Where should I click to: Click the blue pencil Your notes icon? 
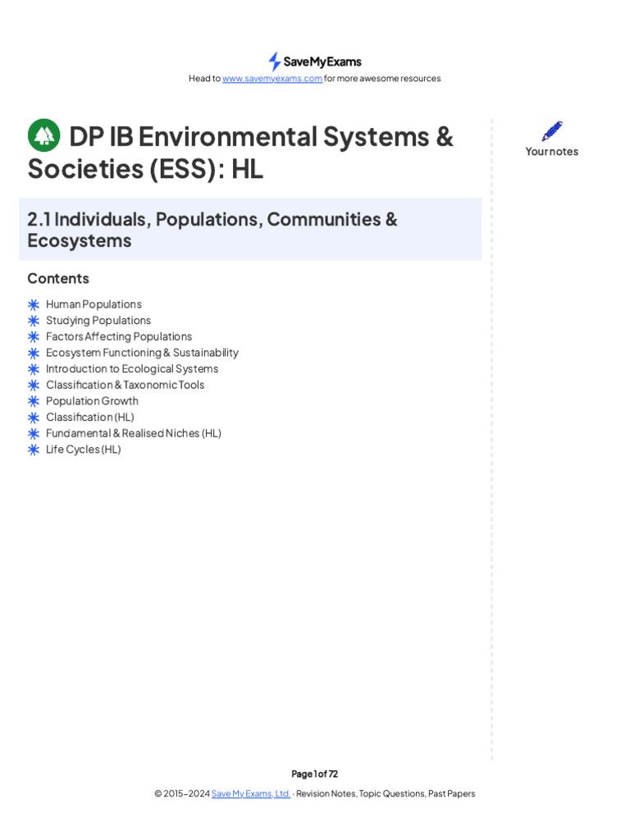552,131
